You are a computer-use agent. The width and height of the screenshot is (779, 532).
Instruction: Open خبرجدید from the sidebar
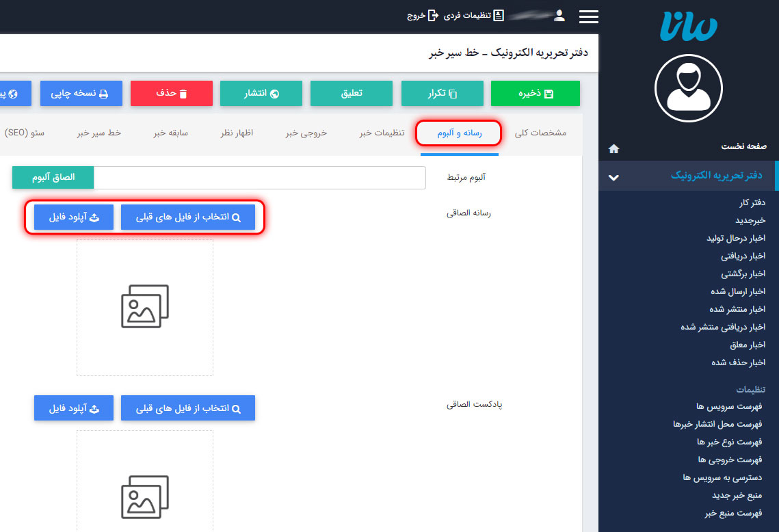pyautogui.click(x=750, y=222)
